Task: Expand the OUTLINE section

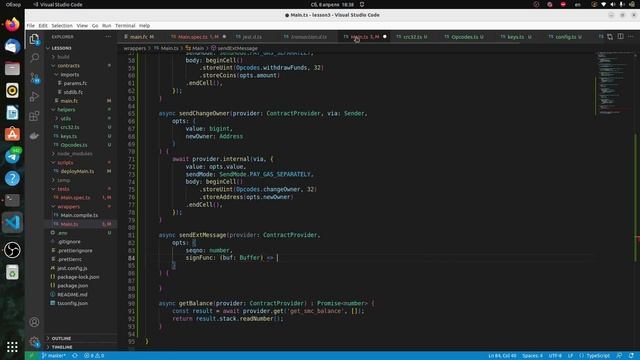Action: 62,338
